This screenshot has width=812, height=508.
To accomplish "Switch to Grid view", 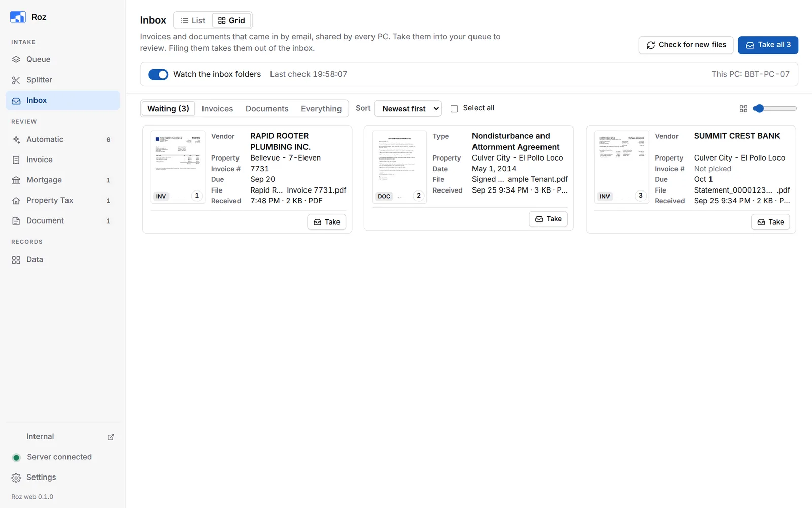I will point(231,20).
